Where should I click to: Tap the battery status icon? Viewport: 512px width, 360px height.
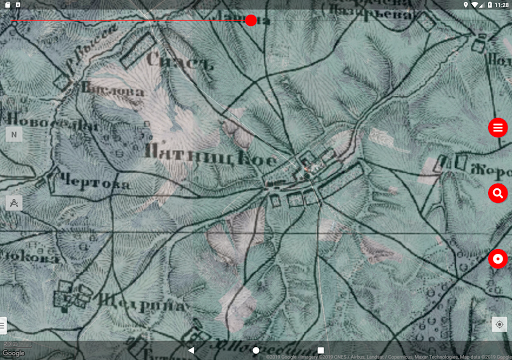[490, 5]
